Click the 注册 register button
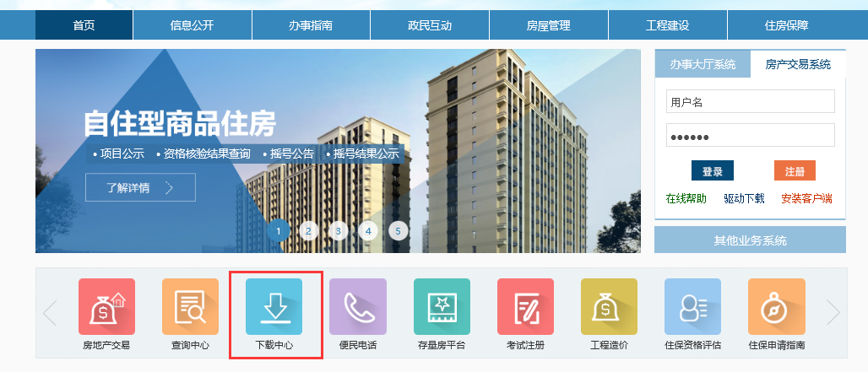Viewport: 868px width, 372px height. click(x=795, y=170)
